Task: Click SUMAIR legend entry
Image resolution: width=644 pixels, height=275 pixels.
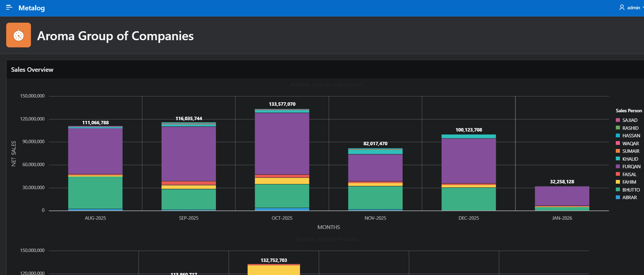Action: point(631,151)
